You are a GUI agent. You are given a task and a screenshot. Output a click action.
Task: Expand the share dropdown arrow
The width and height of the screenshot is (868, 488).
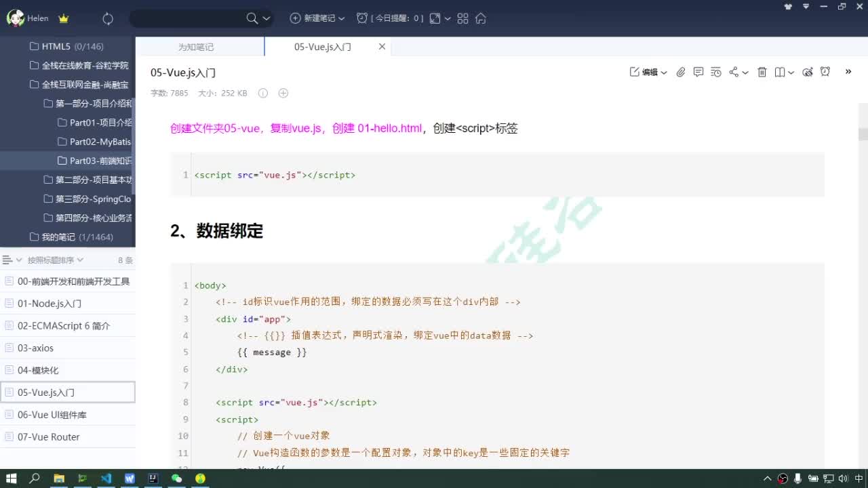pos(745,73)
